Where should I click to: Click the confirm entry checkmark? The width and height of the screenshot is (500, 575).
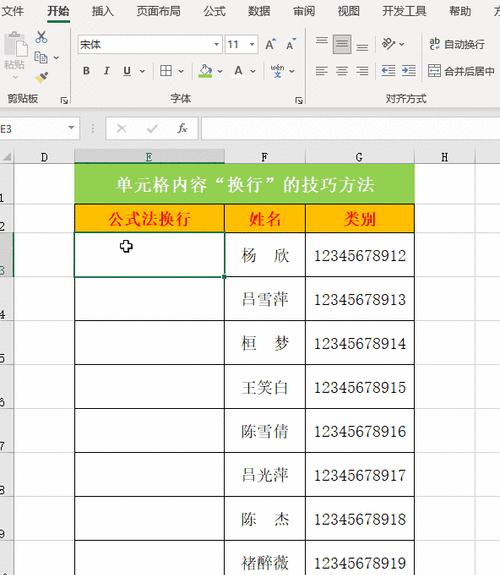[x=152, y=128]
